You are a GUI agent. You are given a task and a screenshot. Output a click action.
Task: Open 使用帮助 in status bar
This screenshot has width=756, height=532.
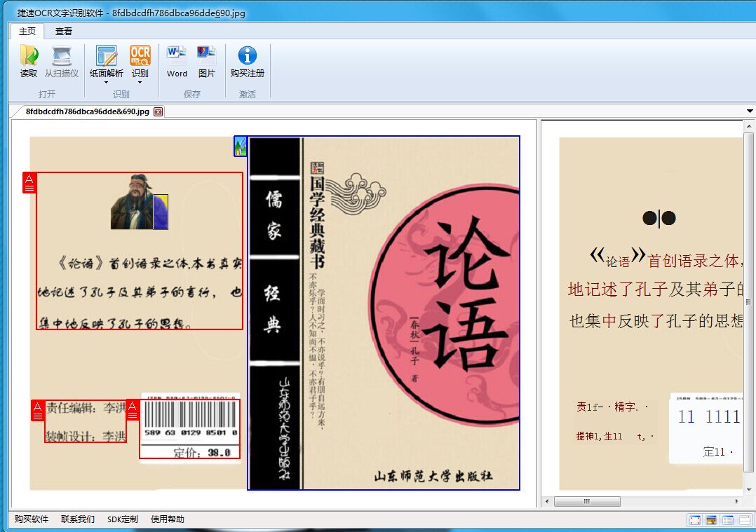(168, 519)
